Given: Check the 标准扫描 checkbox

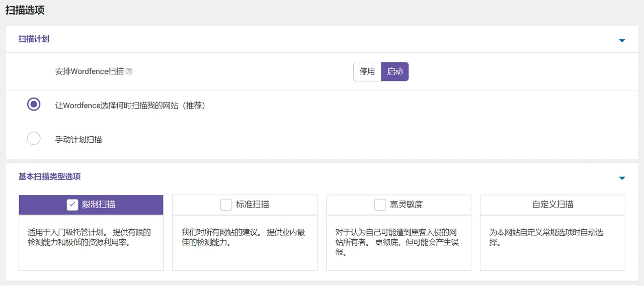Looking at the screenshot, I should pyautogui.click(x=226, y=205).
